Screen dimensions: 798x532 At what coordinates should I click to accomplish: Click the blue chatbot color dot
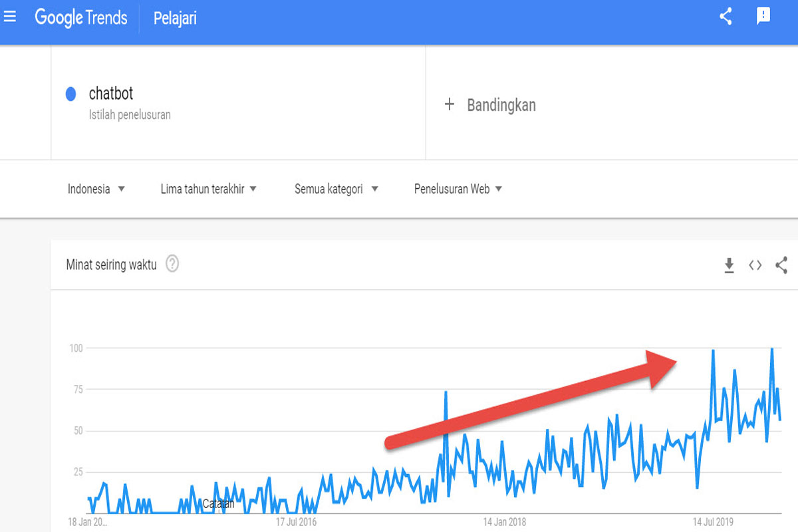(x=70, y=94)
